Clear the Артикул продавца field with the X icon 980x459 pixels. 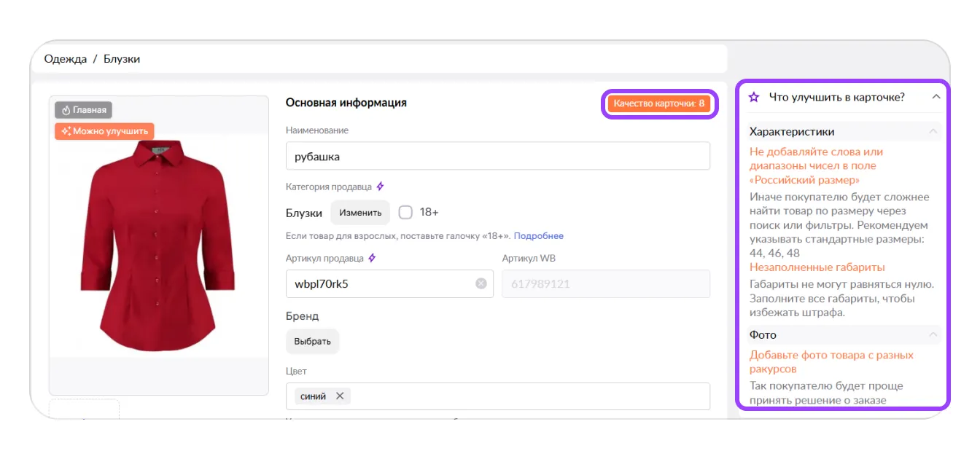coord(481,283)
